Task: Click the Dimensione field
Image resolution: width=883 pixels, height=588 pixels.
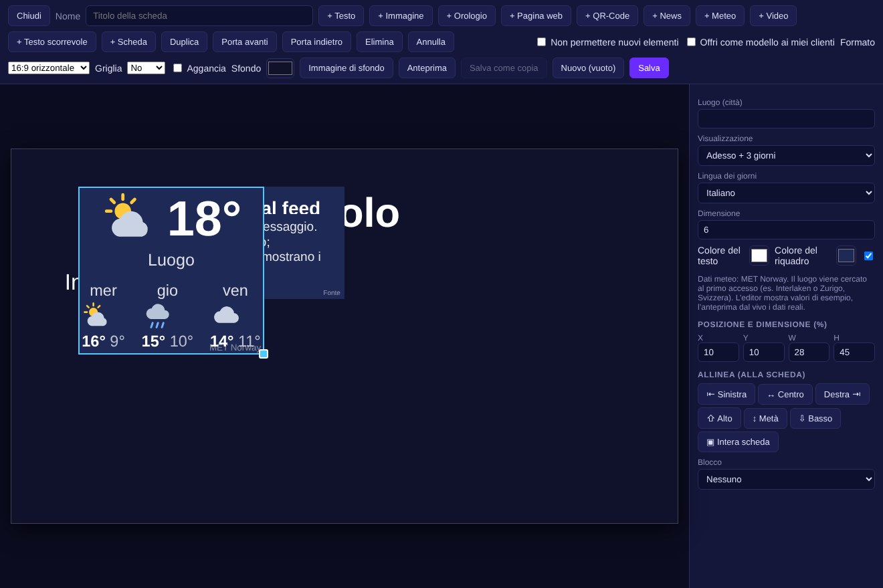Action: tap(786, 229)
